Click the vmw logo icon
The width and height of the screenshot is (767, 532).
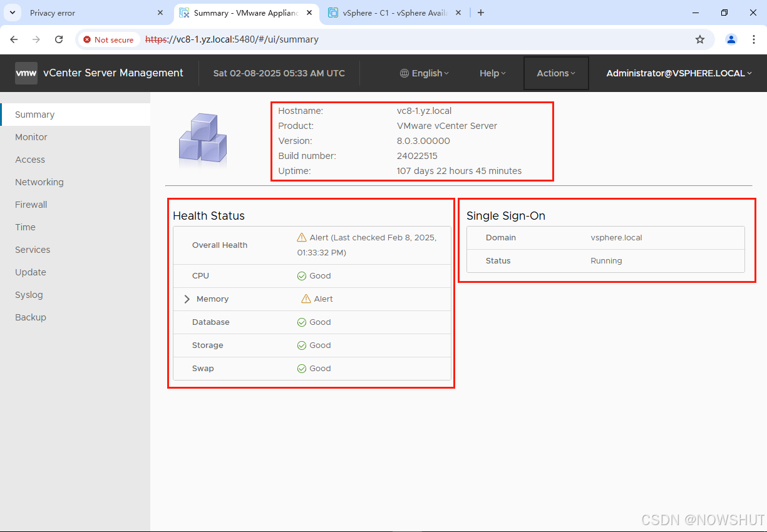click(x=26, y=73)
